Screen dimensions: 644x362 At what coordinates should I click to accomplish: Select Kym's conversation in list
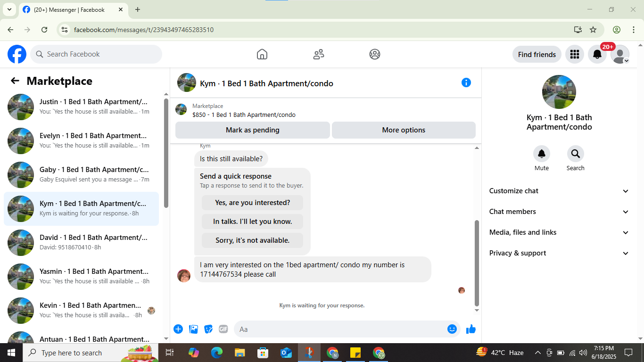tap(81, 209)
